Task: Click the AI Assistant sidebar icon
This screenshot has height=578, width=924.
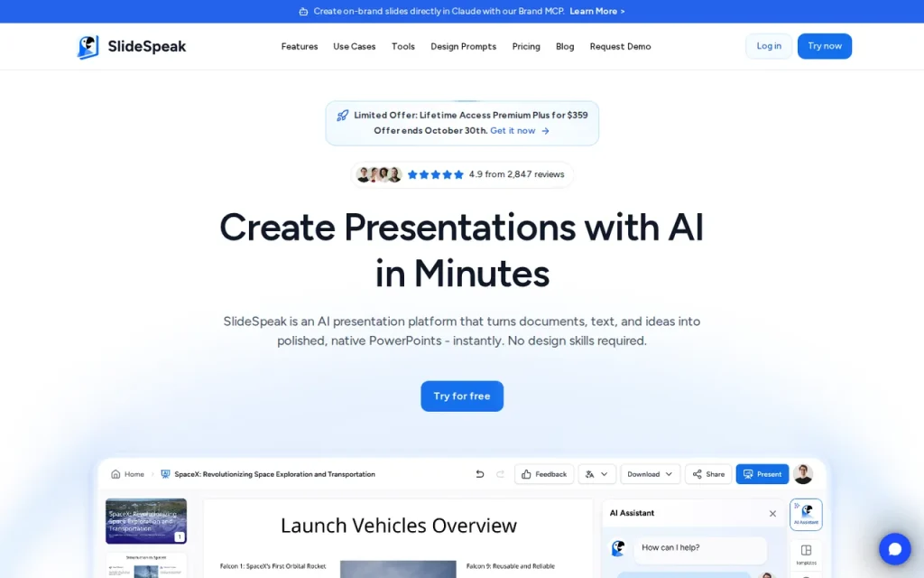Action: tap(806, 515)
